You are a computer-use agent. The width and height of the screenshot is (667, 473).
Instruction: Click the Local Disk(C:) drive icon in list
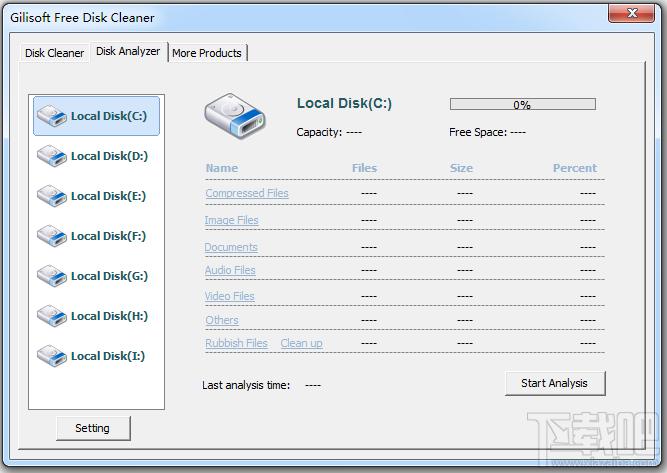(51, 116)
